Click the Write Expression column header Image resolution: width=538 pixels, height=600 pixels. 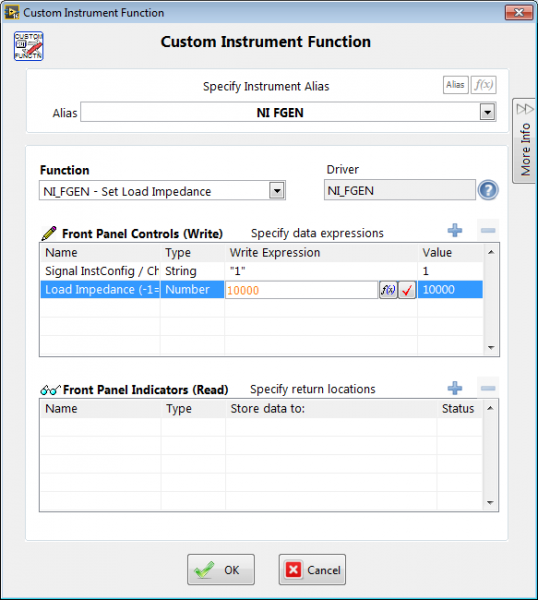point(321,253)
